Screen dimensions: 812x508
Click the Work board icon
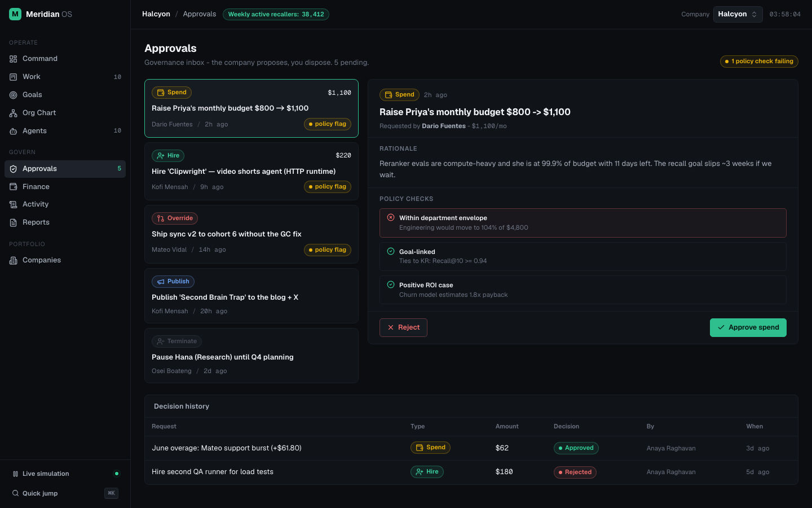pos(13,77)
